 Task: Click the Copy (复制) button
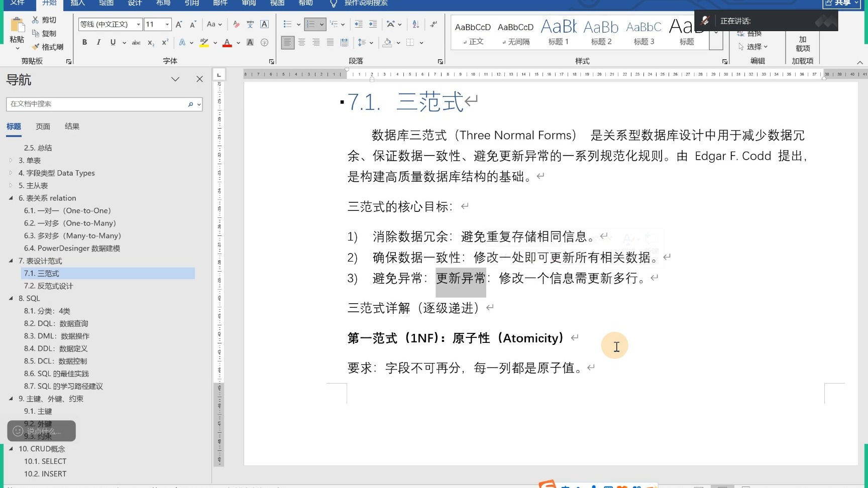click(x=44, y=34)
